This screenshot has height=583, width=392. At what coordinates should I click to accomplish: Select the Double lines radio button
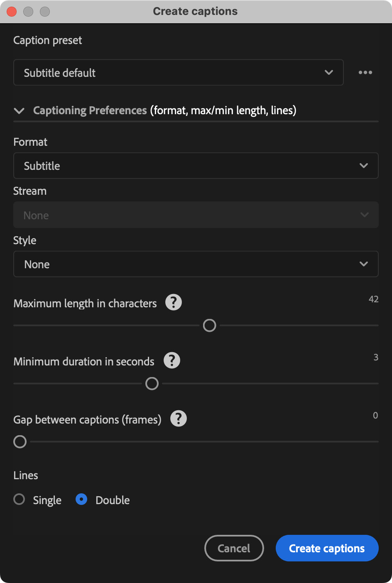point(81,499)
